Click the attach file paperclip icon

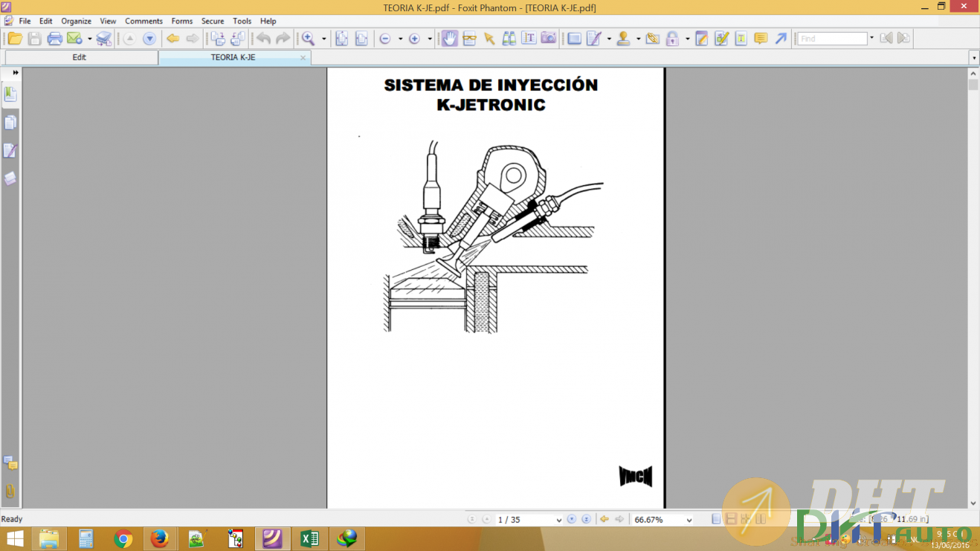coord(653,39)
